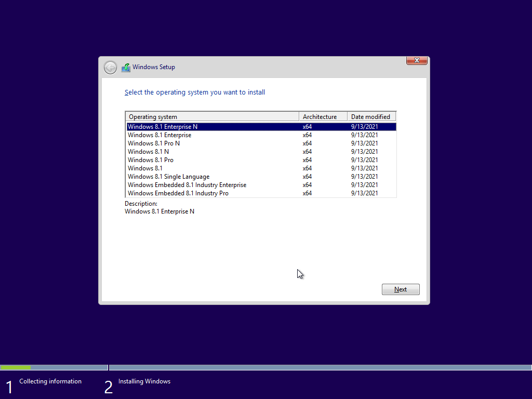Click 9/13/2021 date in Single Language row
532x399 pixels.
(364, 177)
